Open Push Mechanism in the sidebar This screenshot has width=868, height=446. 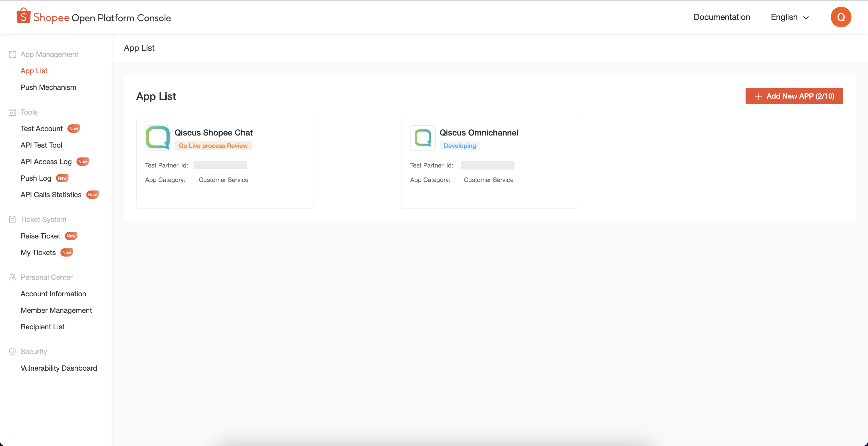coord(49,87)
